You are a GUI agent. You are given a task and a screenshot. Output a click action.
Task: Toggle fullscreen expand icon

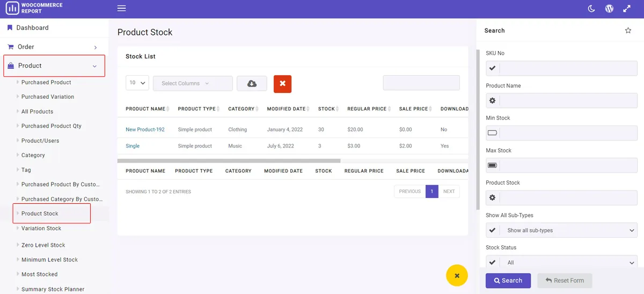627,9
